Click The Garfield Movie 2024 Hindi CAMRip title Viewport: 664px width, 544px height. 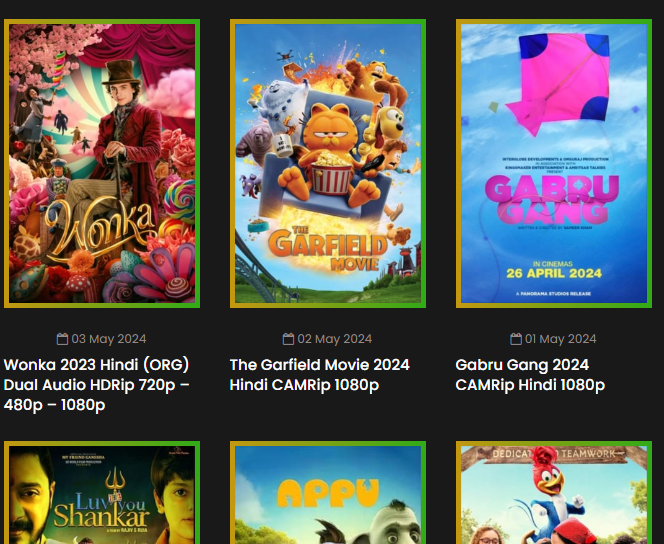(x=320, y=375)
